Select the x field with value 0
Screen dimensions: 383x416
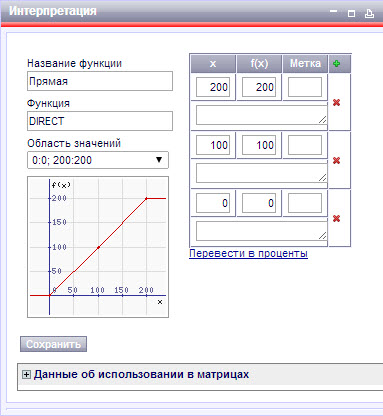(213, 203)
